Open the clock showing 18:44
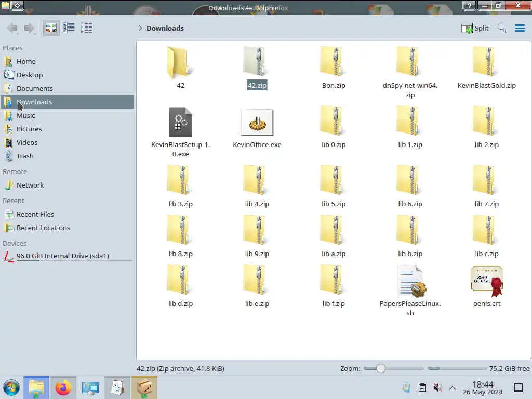Viewport: 532px width, 399px height. click(483, 388)
